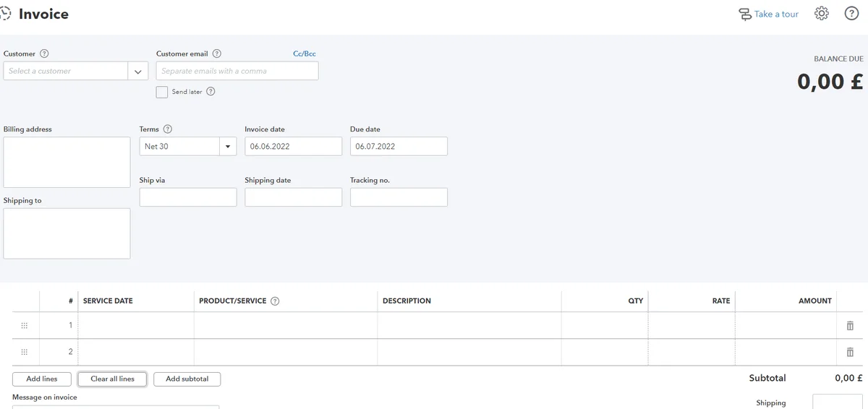
Task: Click the Take a tour icon
Action: tap(744, 14)
